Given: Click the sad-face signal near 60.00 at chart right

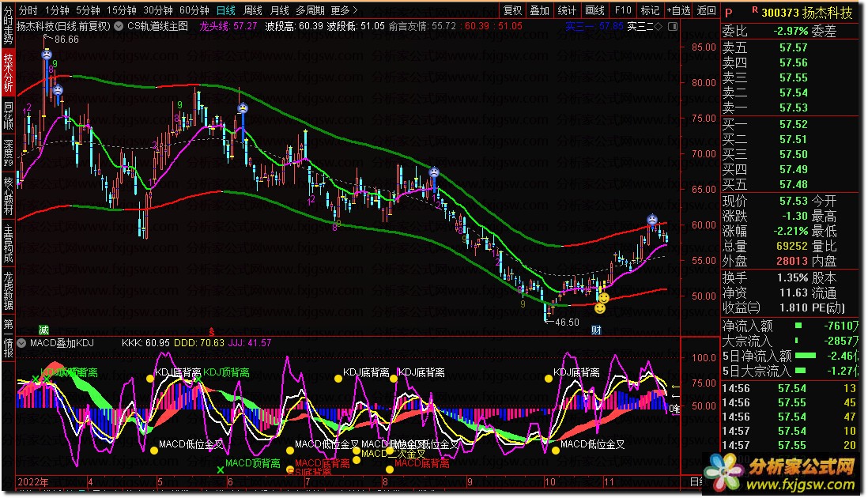Looking at the screenshot, I should click(652, 220).
